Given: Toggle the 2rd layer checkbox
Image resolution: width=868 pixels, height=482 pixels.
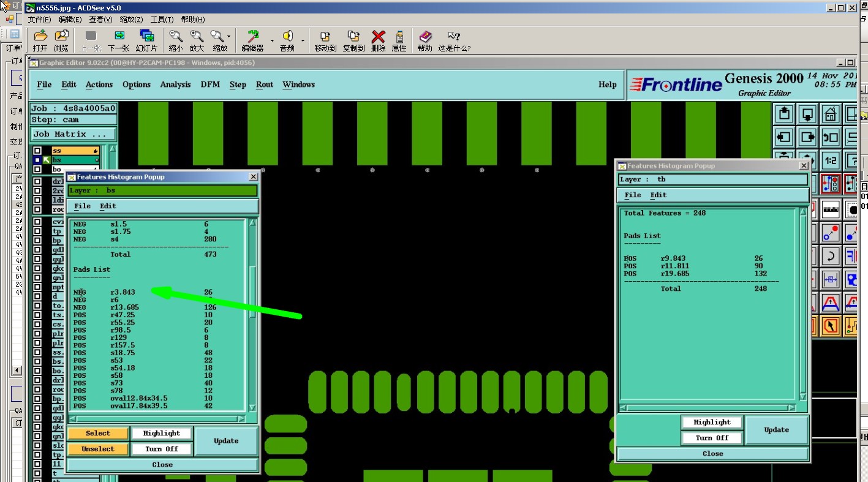Looking at the screenshot, I should [37, 191].
